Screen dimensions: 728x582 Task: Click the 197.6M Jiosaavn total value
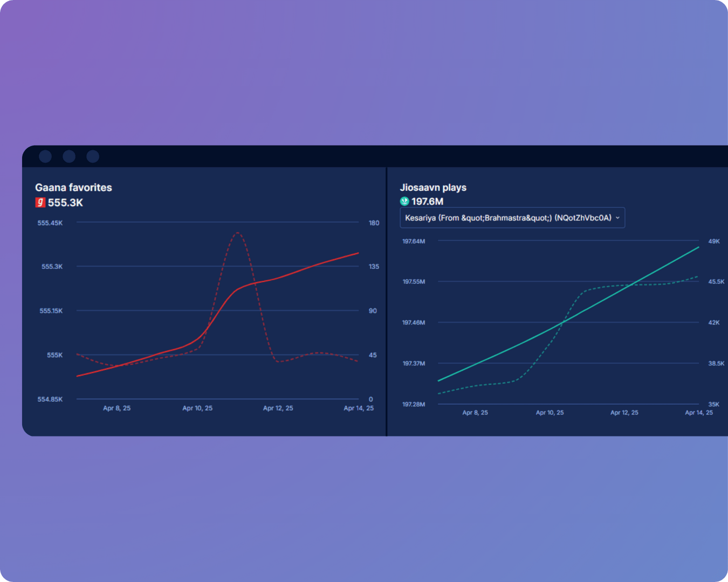coord(427,202)
